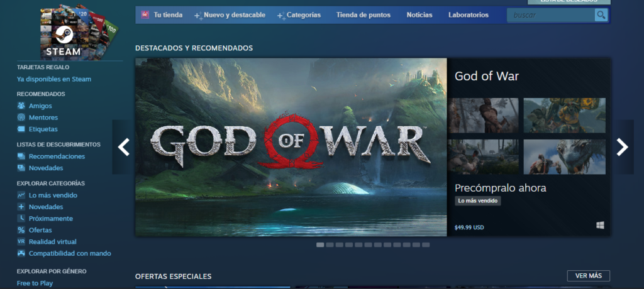Click the Amigos friends icon
The width and height of the screenshot is (644, 289).
[21, 106]
